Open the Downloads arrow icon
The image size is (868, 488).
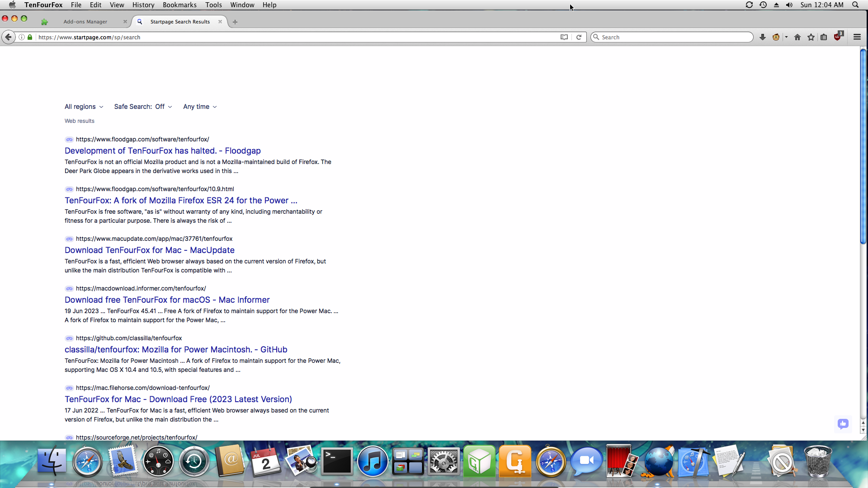(763, 37)
